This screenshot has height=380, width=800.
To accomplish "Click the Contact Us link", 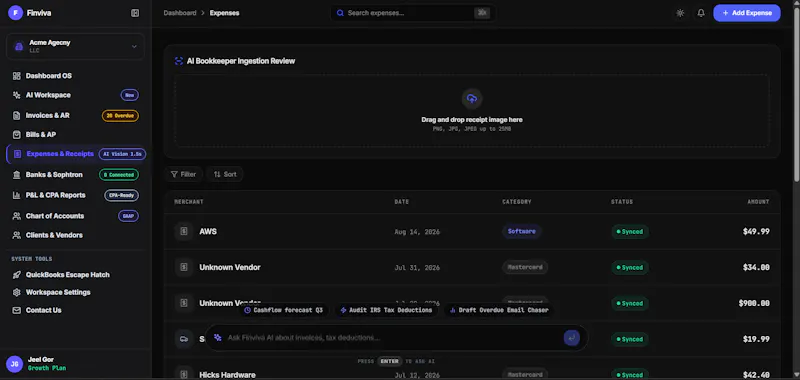I will pos(43,310).
